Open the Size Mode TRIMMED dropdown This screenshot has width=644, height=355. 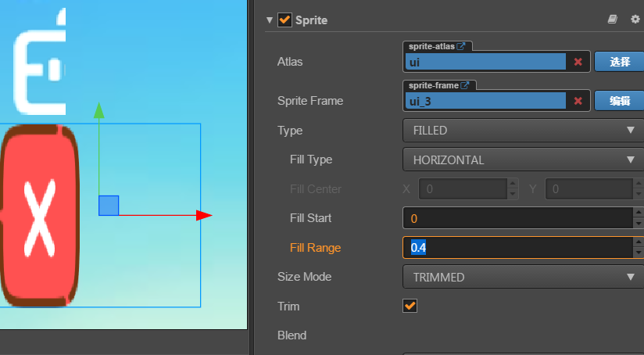tap(522, 277)
